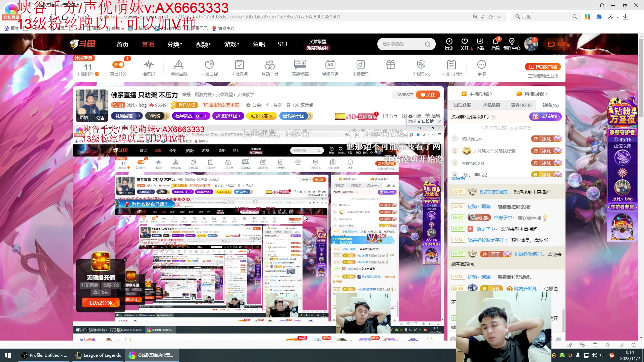Toggle the 小窗口播放 mini player option

click(x=421, y=121)
